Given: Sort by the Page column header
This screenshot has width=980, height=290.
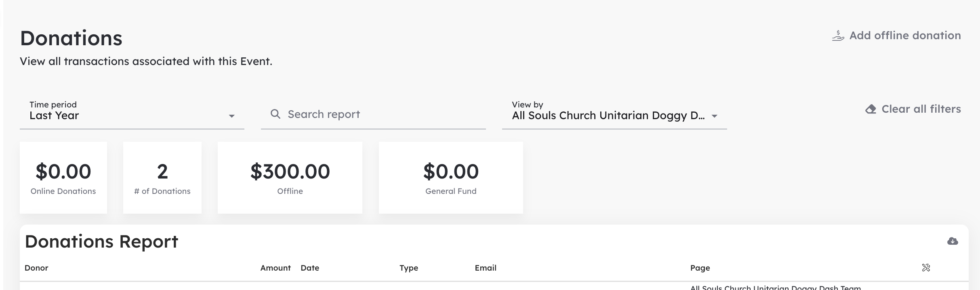Looking at the screenshot, I should (x=700, y=268).
